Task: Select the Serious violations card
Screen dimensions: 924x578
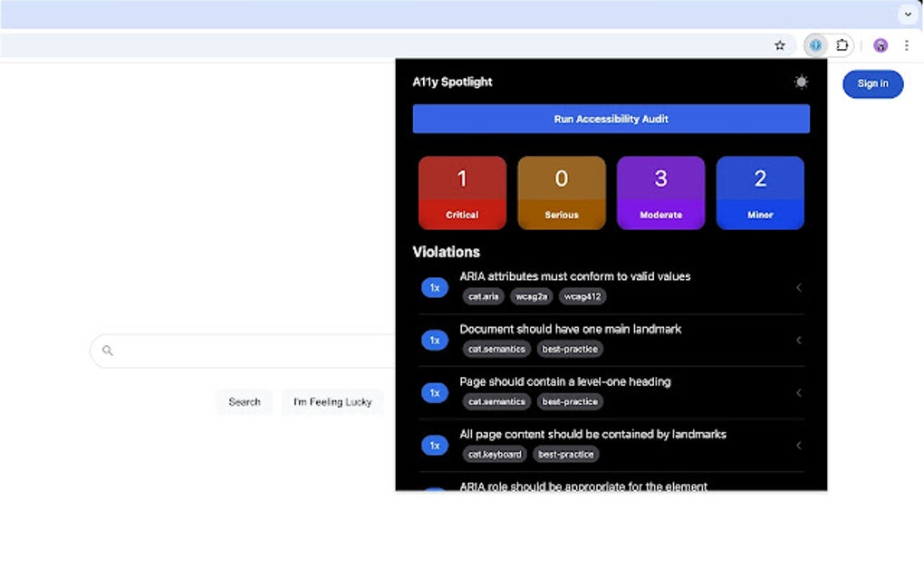Action: pyautogui.click(x=562, y=193)
